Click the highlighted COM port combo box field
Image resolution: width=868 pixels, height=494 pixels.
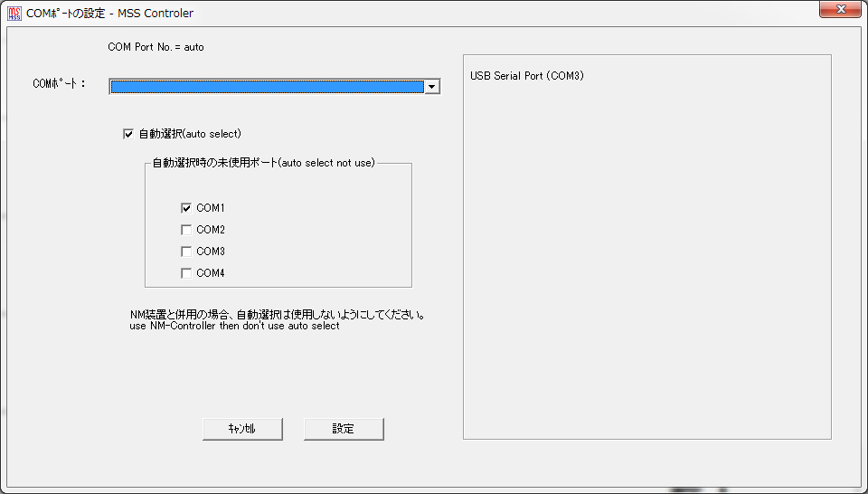tap(267, 87)
